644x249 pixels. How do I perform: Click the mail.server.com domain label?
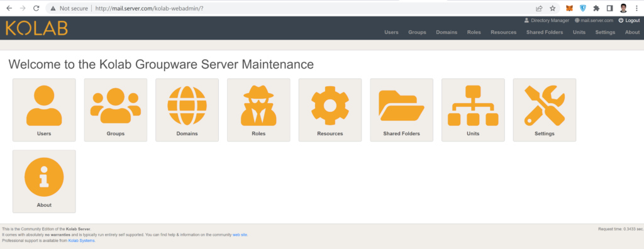pos(594,20)
